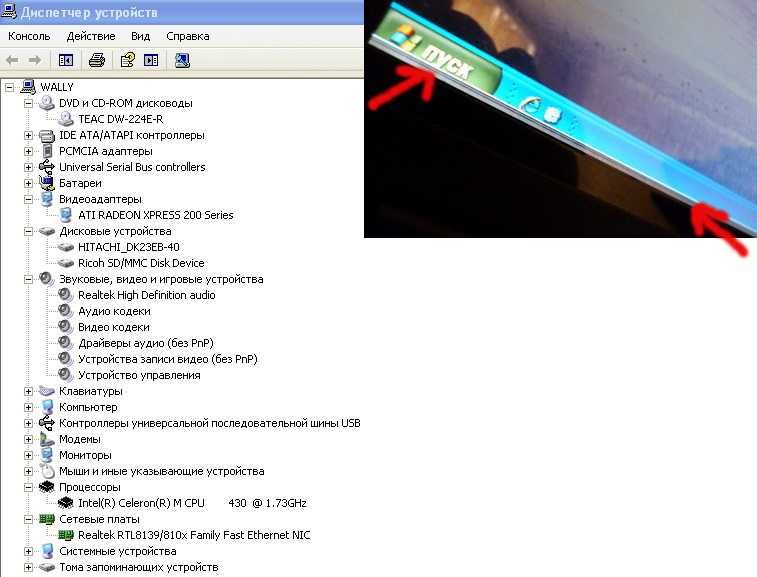Click Universal Serial Bus controllers icon
Screen dimensions: 757x577
tap(47, 167)
